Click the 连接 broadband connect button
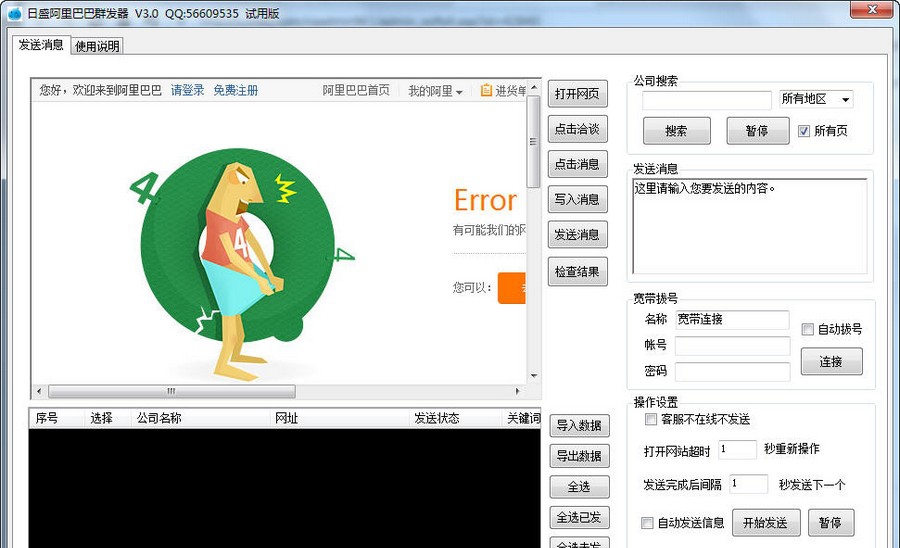This screenshot has height=548, width=900. coord(831,362)
